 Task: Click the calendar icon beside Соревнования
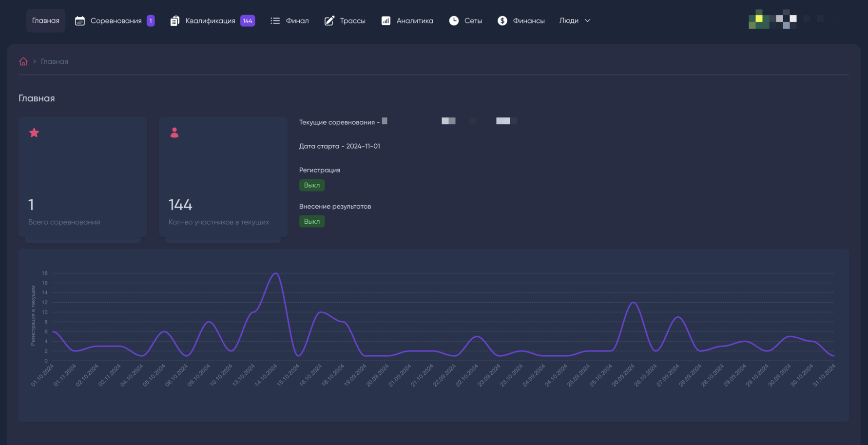(80, 20)
